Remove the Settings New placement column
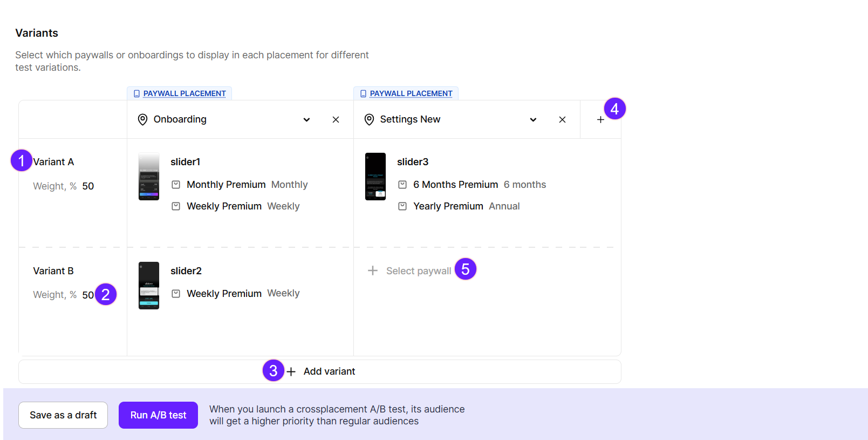 pos(562,119)
